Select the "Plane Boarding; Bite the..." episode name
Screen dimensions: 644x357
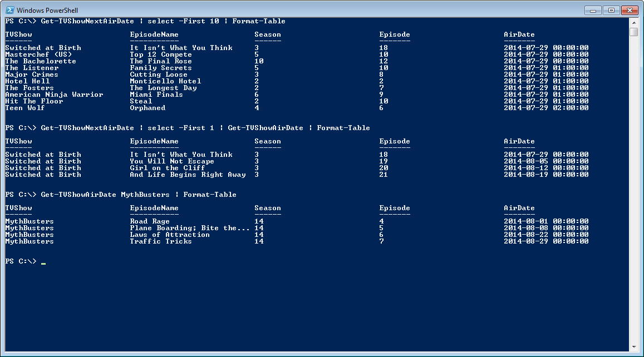[190, 228]
